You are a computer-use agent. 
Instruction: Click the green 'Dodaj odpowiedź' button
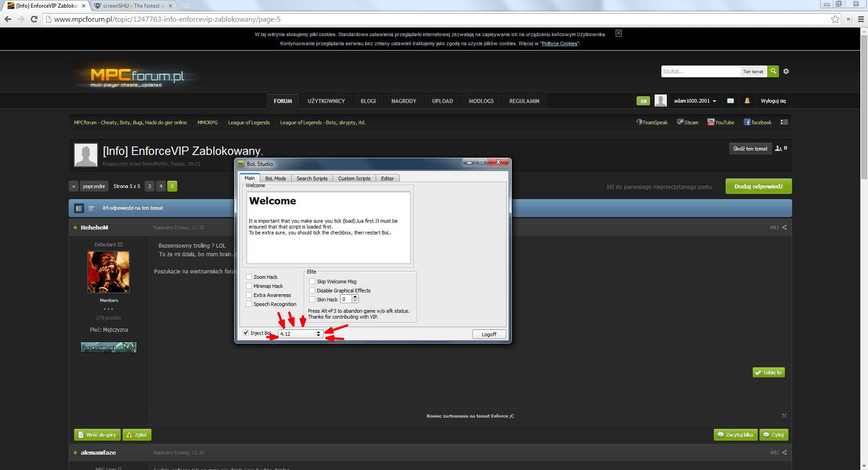pos(759,186)
